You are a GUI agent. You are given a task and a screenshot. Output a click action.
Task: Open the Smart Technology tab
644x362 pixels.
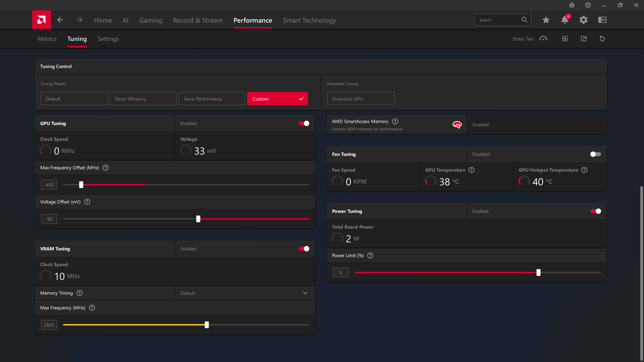[x=309, y=20]
